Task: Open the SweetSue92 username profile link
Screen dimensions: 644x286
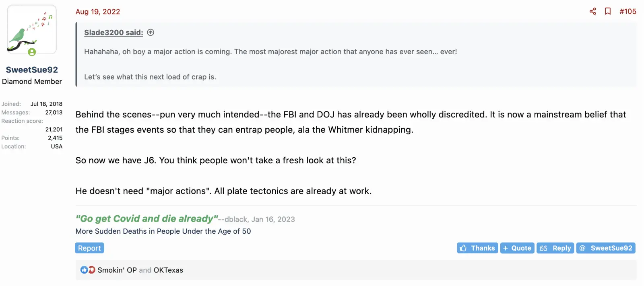Action: 32,70
